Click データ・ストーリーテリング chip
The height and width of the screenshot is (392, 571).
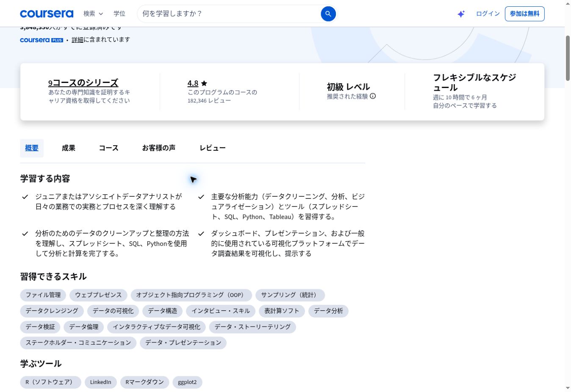click(252, 327)
